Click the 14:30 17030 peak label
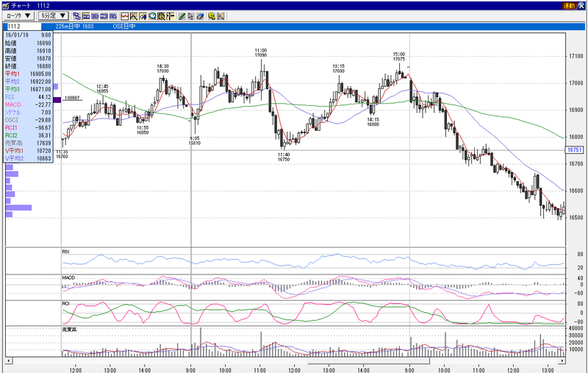 point(162,68)
